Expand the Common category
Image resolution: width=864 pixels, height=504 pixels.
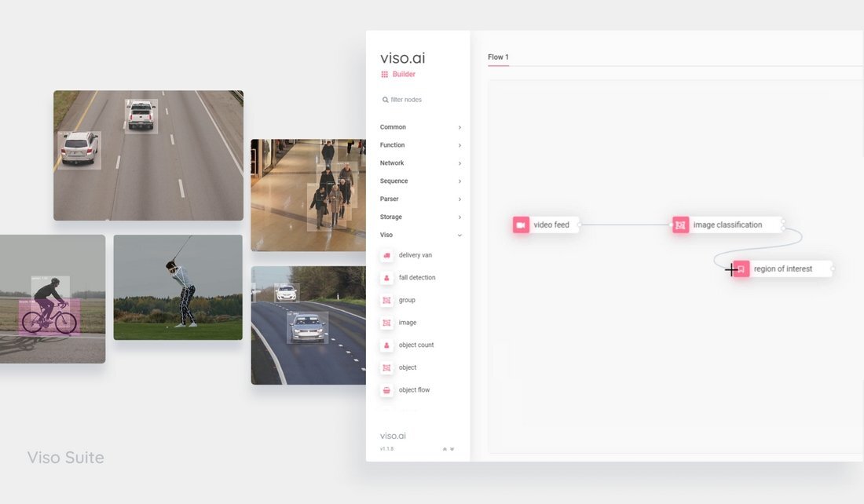click(x=393, y=126)
